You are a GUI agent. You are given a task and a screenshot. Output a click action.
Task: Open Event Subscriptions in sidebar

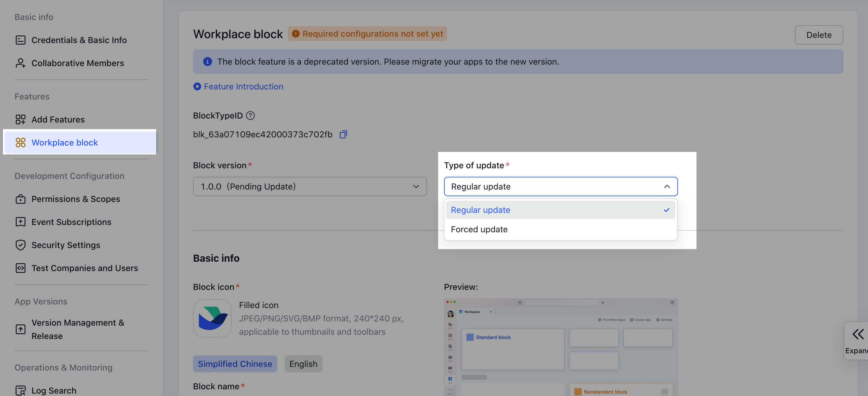pyautogui.click(x=71, y=222)
